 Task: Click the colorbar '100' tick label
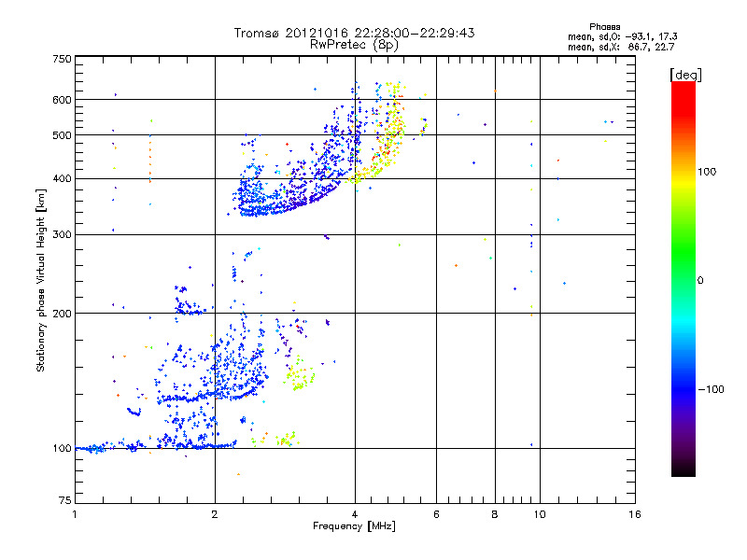click(x=707, y=172)
